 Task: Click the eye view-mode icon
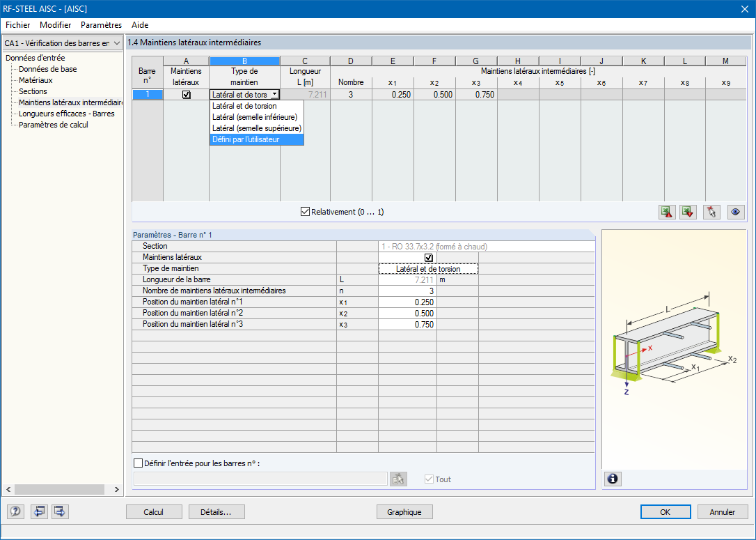[735, 212]
